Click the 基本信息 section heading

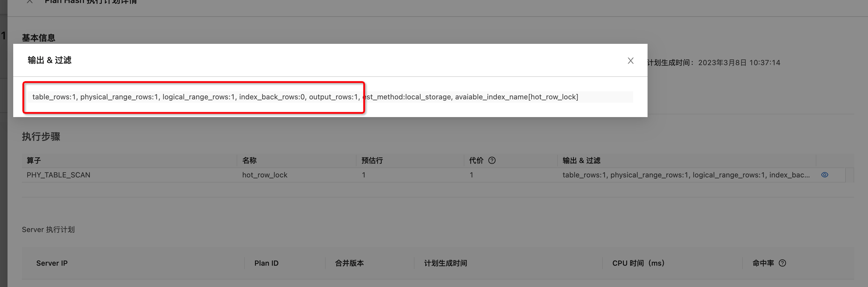coord(38,38)
